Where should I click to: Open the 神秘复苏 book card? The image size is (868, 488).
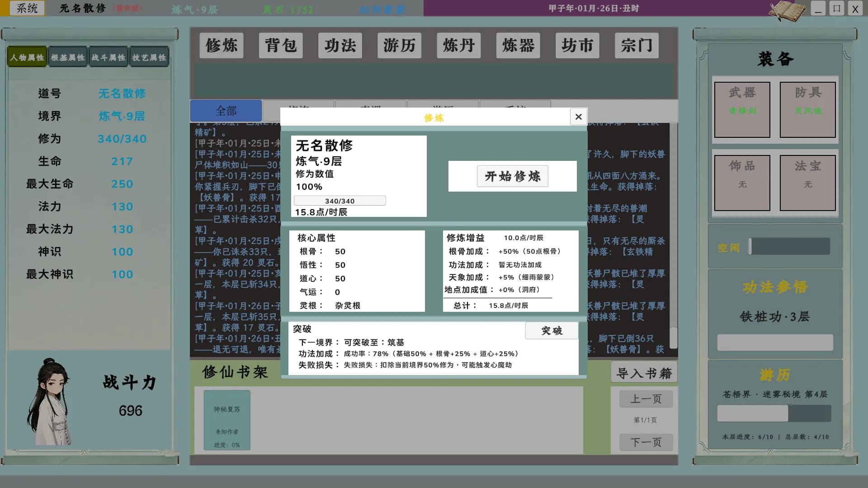(227, 420)
